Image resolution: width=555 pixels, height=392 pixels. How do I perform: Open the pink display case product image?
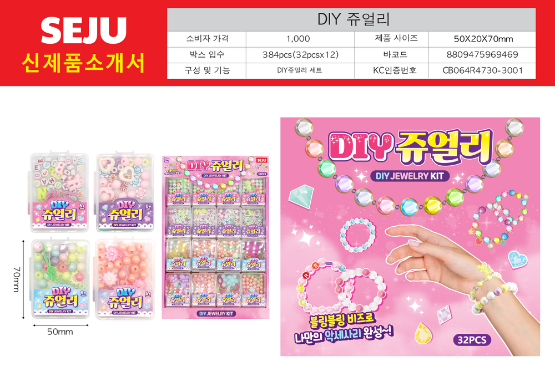pyautogui.click(x=215, y=237)
